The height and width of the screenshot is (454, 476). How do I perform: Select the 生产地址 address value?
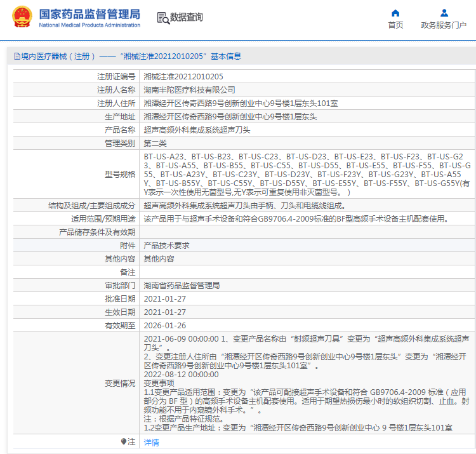point(230,117)
